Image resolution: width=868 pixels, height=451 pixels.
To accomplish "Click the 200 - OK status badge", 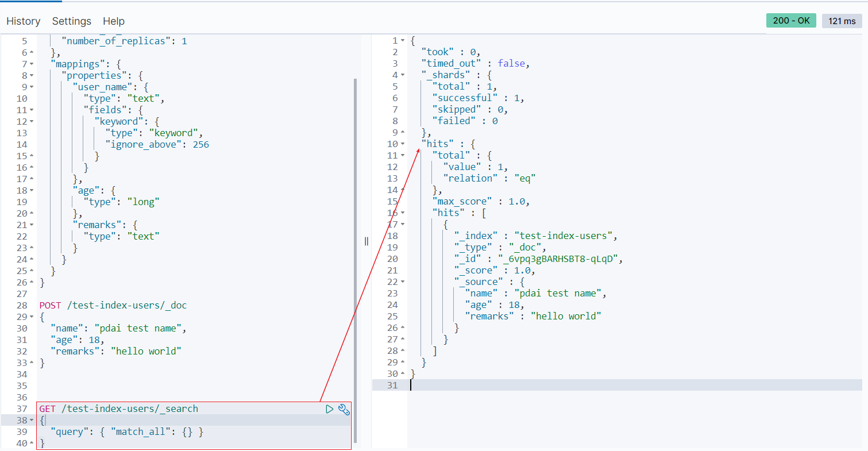I will (x=791, y=21).
